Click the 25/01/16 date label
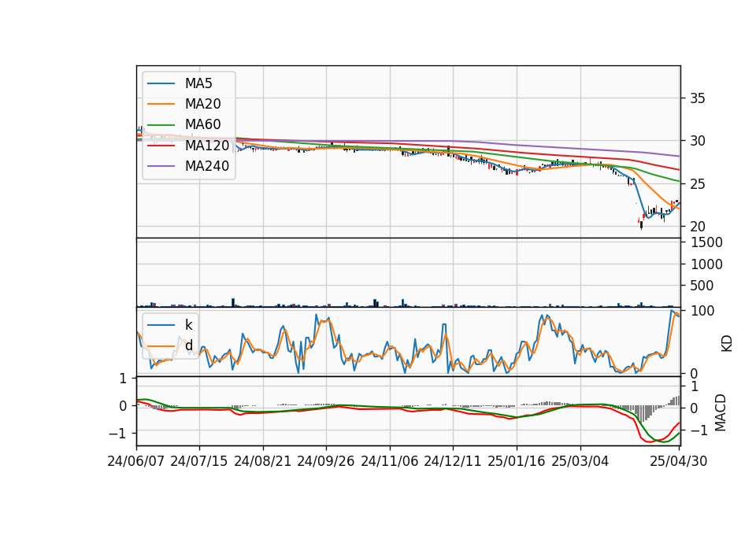The image size is (756, 543). click(x=517, y=461)
